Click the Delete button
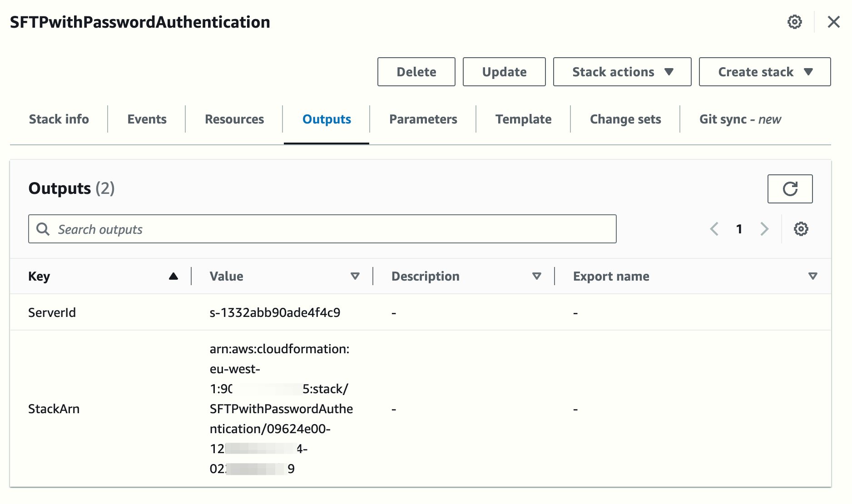Image resolution: width=852 pixels, height=504 pixels. coord(416,71)
